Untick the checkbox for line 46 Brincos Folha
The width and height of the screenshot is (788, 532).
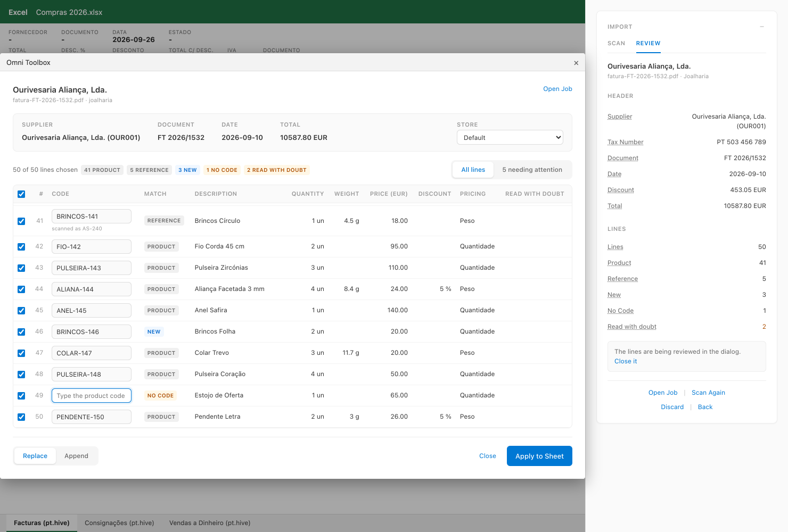(x=21, y=332)
